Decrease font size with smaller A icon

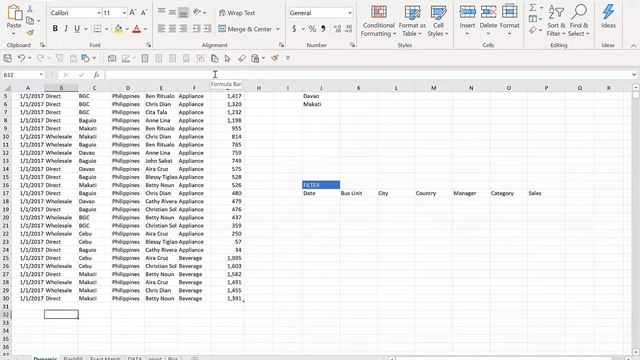(x=144, y=13)
